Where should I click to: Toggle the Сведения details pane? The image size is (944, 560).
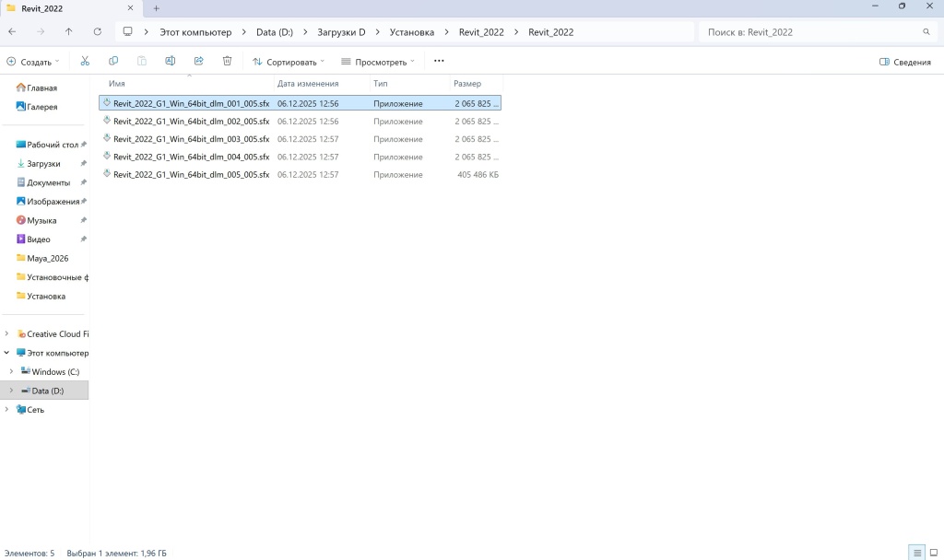point(905,62)
